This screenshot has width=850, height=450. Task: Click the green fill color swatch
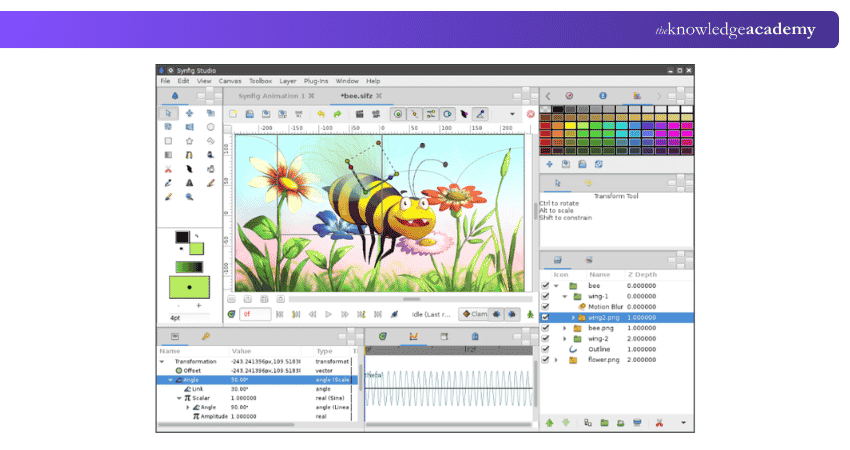point(196,248)
